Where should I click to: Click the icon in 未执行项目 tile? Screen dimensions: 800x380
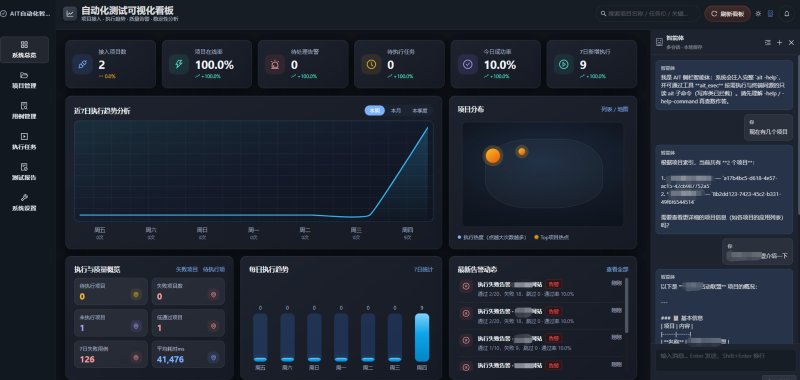tap(136, 326)
